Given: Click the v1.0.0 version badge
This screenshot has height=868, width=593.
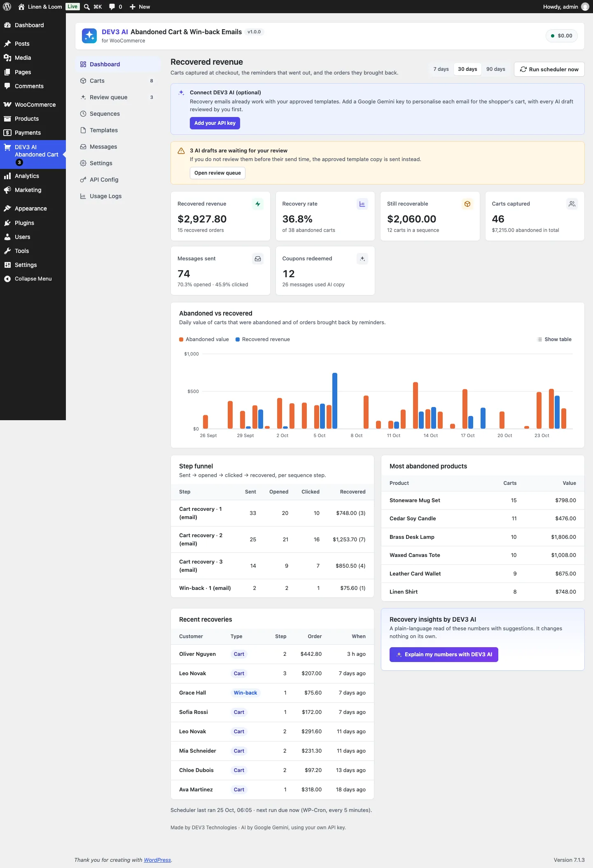Looking at the screenshot, I should [254, 32].
